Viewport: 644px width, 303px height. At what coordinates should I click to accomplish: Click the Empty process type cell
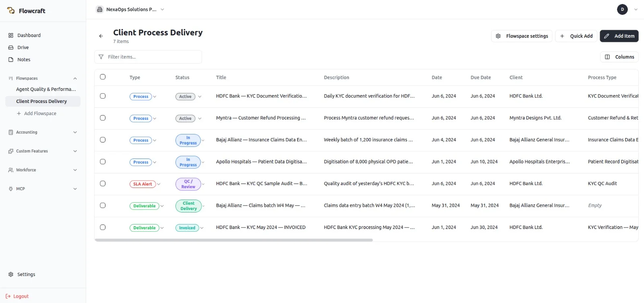point(595,206)
